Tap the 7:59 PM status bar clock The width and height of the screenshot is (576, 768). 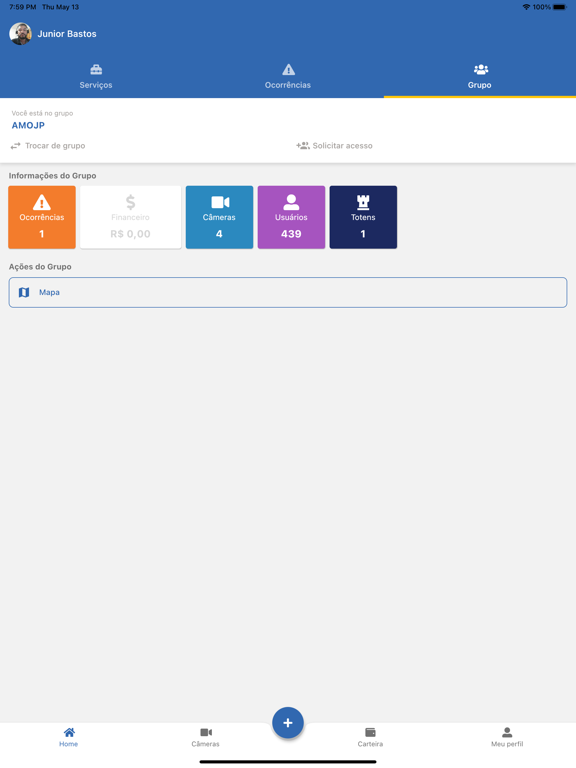23,7
